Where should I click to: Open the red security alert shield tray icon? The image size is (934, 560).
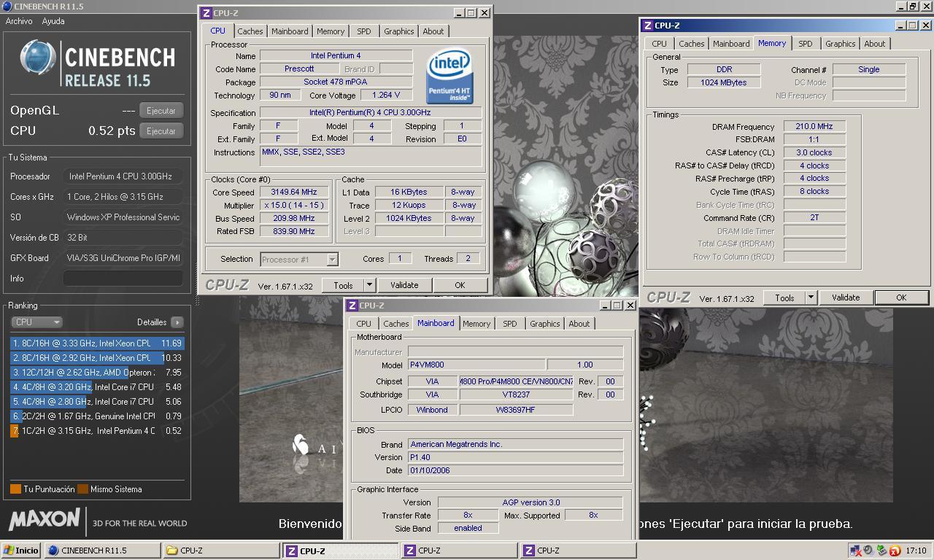895,551
